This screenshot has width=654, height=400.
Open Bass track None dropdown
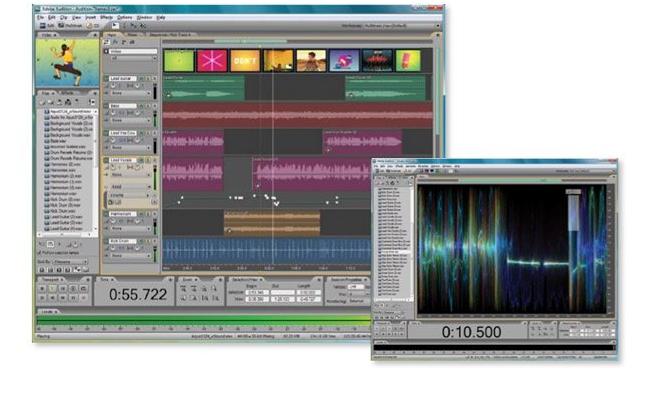(x=131, y=120)
